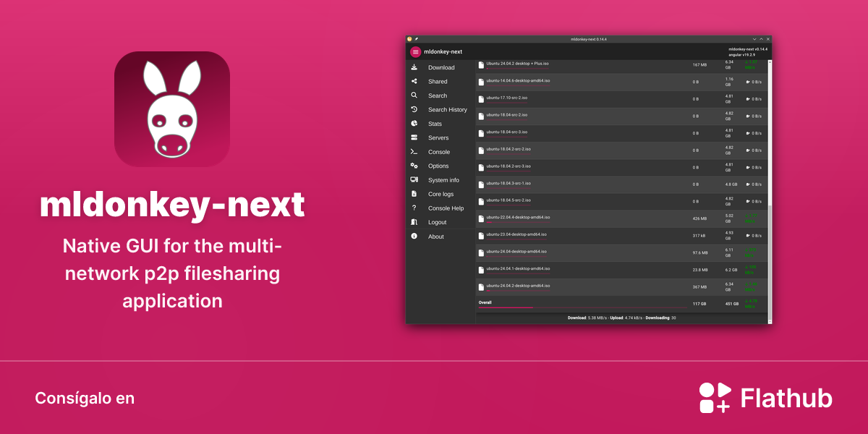Click file icon of ubuntu-18.04.5-src-2.iso
Screen dimensions: 868x434
click(481, 201)
